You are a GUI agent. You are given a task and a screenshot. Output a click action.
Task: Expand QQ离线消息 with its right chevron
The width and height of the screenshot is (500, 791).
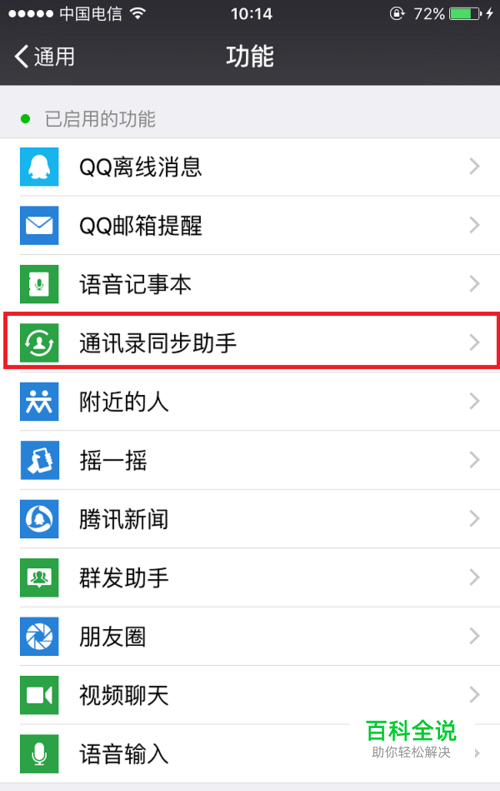coord(474,166)
